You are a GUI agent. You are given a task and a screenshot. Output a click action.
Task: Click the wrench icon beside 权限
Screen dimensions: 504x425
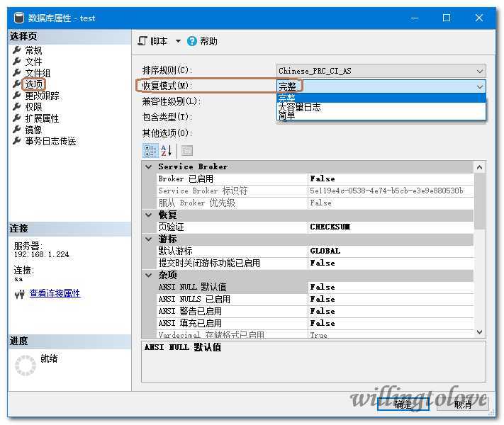[x=17, y=107]
